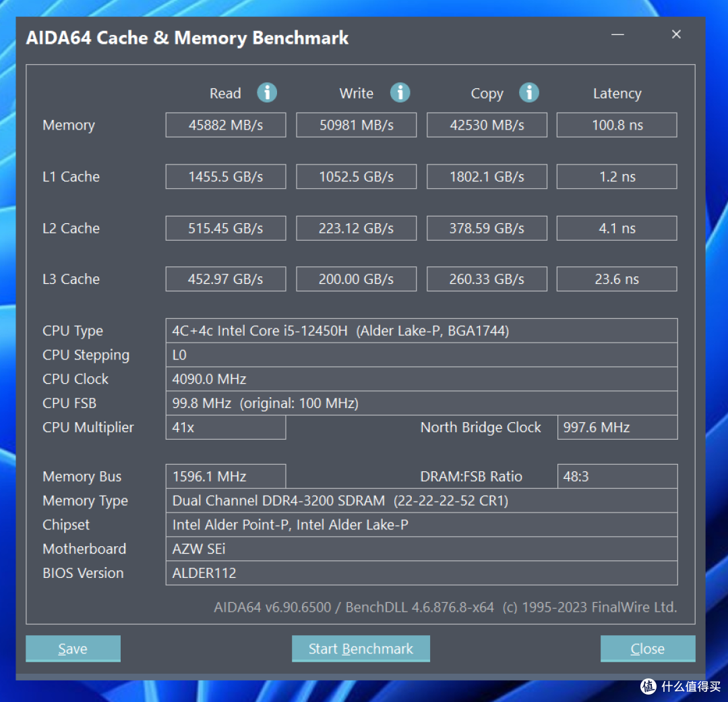Screen dimensions: 728x702
Task: Select L3 Cache Copy value 260.33 GB/s
Action: click(487, 279)
